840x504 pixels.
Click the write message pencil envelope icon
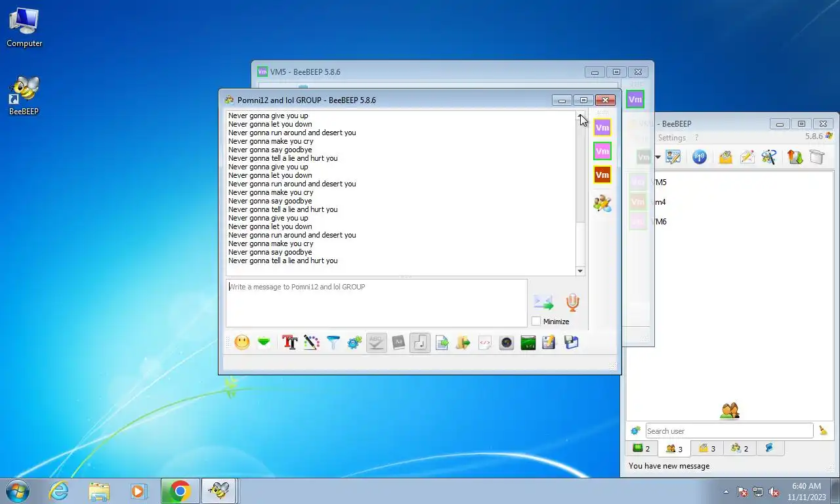tap(747, 157)
